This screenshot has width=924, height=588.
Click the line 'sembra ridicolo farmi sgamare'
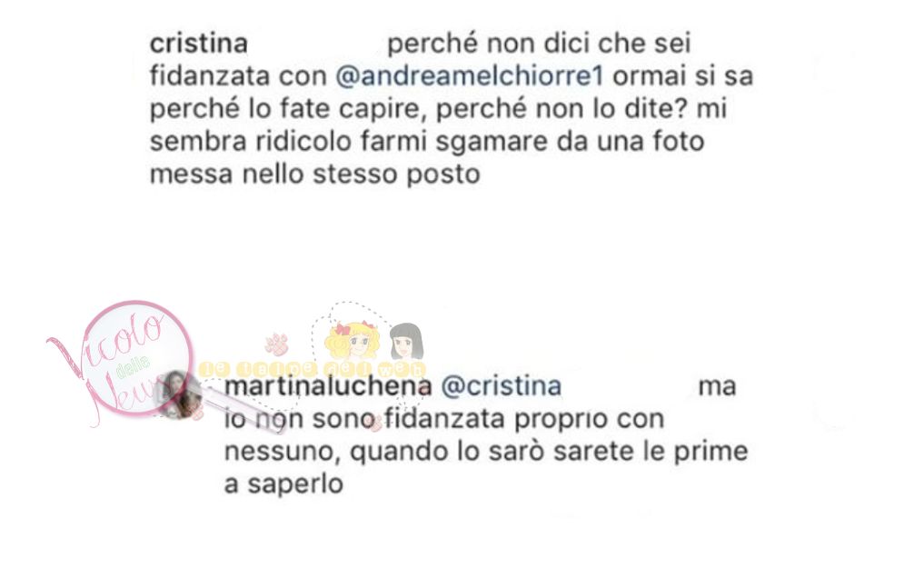pyautogui.click(x=427, y=142)
